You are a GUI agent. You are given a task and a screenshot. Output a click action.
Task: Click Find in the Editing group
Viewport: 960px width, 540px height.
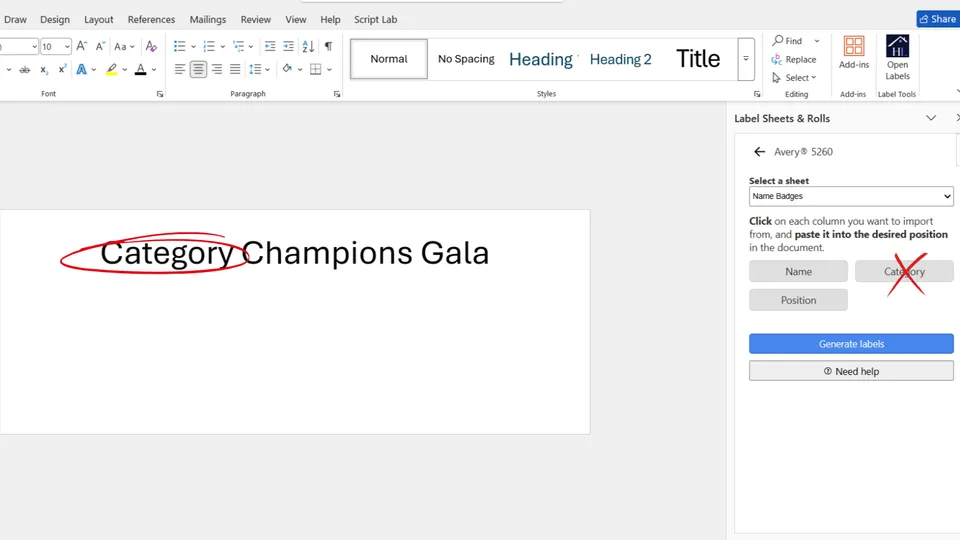click(787, 41)
